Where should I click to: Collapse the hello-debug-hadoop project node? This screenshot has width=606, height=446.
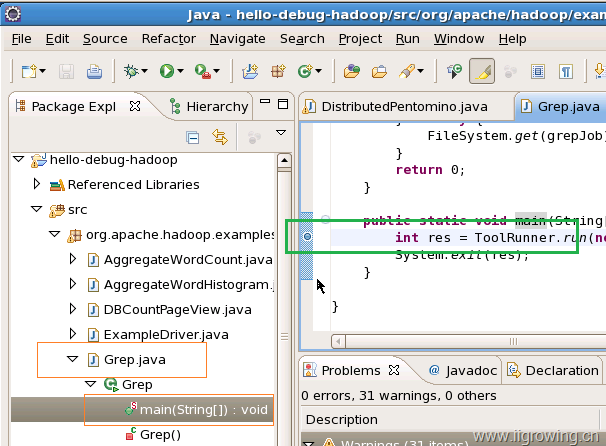coord(19,159)
